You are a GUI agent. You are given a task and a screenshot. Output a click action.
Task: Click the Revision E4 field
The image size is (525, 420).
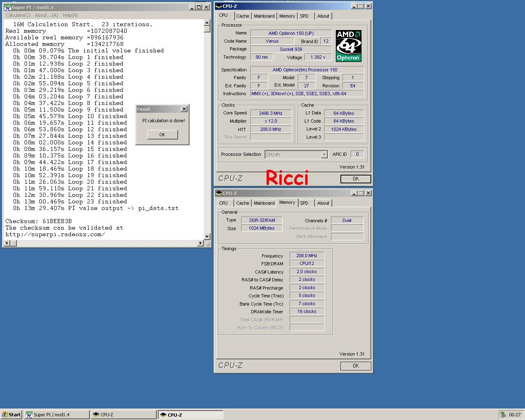pyautogui.click(x=353, y=86)
